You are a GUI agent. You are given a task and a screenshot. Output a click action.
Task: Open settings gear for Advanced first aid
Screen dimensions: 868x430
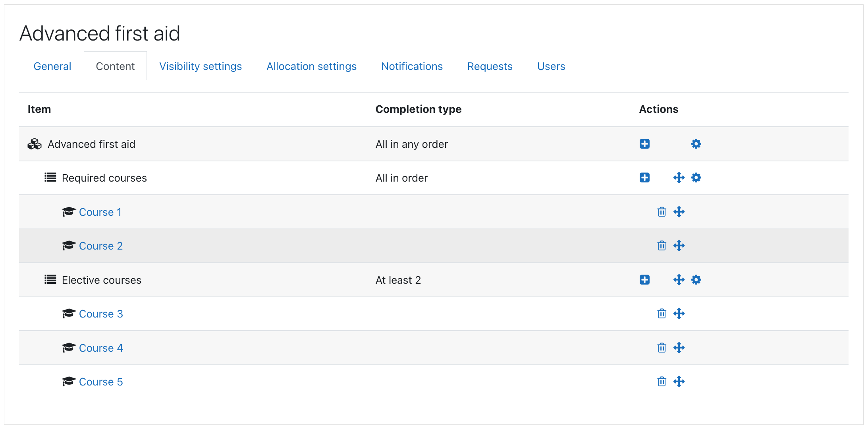pyautogui.click(x=696, y=144)
